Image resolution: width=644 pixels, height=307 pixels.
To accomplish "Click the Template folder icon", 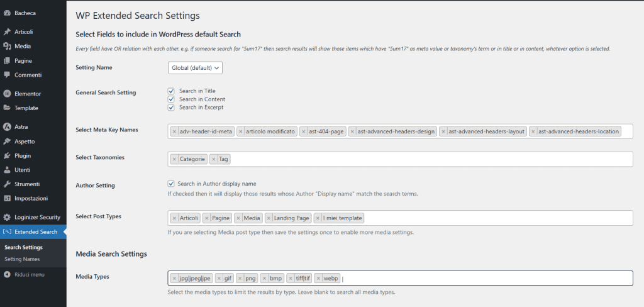I will 6,108.
